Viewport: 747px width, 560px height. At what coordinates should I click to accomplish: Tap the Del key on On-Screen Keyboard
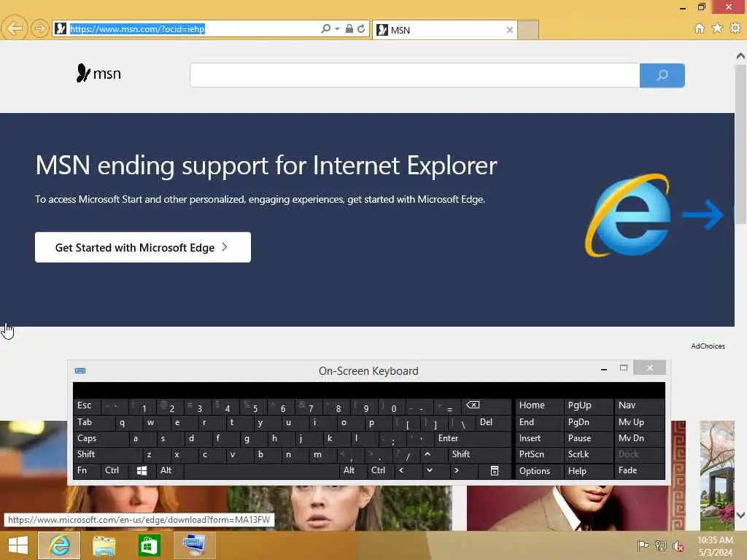(493, 422)
